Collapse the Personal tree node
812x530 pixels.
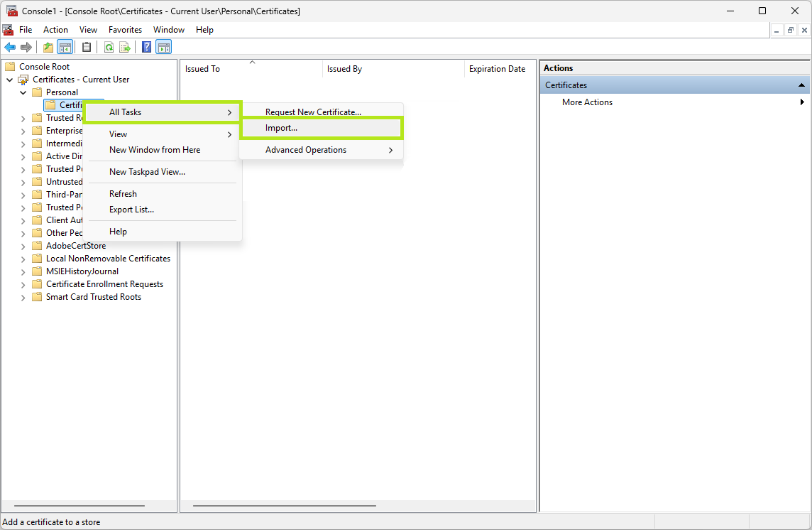23,92
